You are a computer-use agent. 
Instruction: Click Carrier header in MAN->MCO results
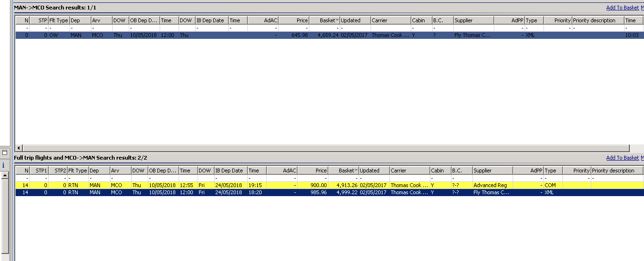coord(391,20)
